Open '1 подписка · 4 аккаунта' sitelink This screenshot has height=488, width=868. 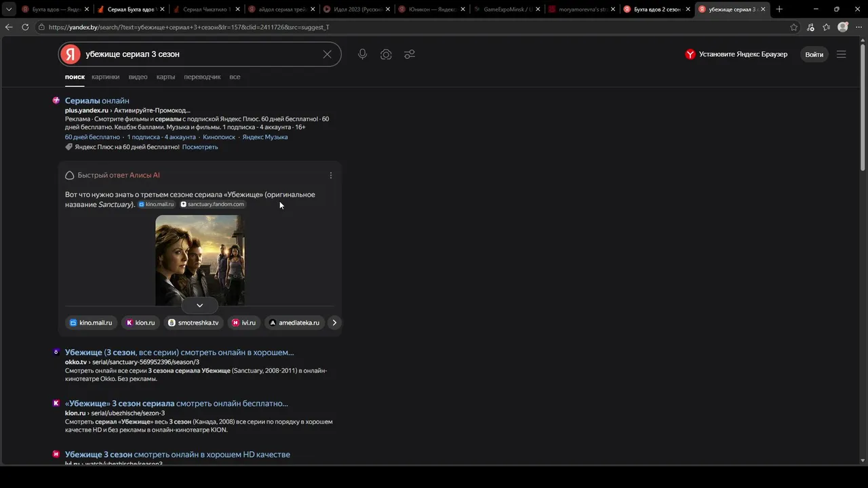(x=161, y=137)
